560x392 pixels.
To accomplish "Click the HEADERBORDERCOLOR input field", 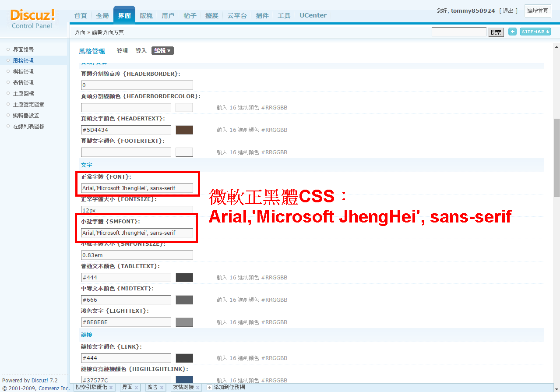I will tap(126, 107).
